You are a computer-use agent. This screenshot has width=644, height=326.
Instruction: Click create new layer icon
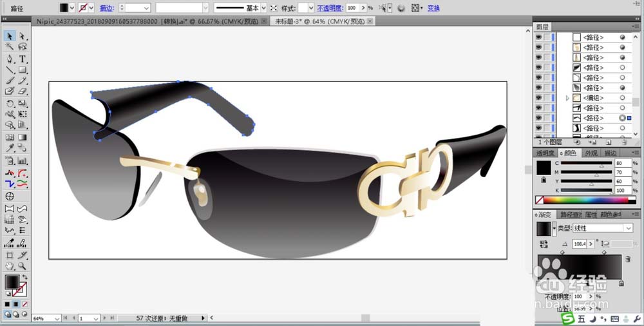[x=609, y=142]
